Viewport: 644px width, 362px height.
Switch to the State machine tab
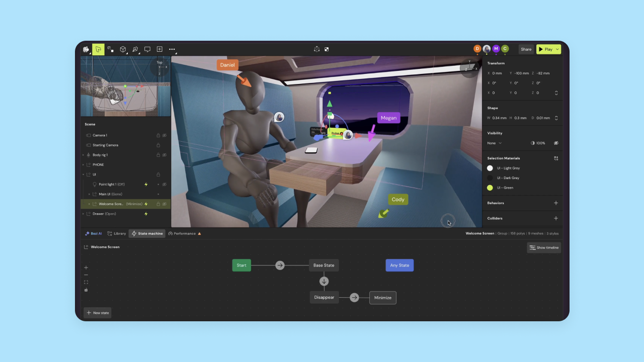point(147,233)
